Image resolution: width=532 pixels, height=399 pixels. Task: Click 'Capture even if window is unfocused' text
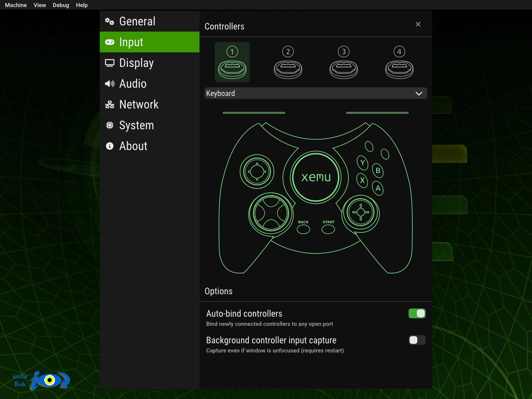point(275,351)
